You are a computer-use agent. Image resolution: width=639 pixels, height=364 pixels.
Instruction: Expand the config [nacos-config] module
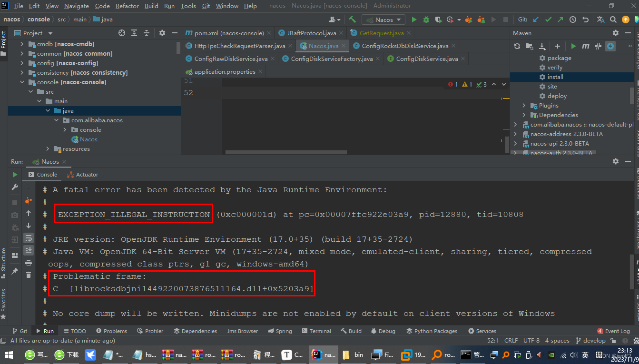coord(22,63)
